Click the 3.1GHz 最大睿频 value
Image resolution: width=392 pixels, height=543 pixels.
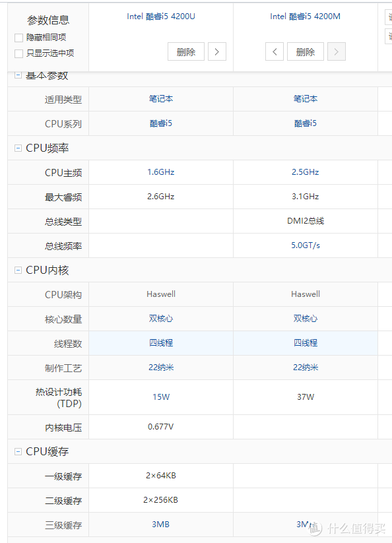point(306,197)
